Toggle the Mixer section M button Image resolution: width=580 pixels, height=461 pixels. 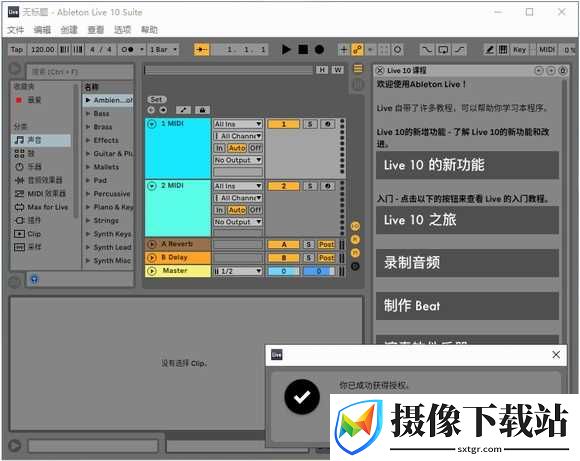pyautogui.click(x=355, y=253)
